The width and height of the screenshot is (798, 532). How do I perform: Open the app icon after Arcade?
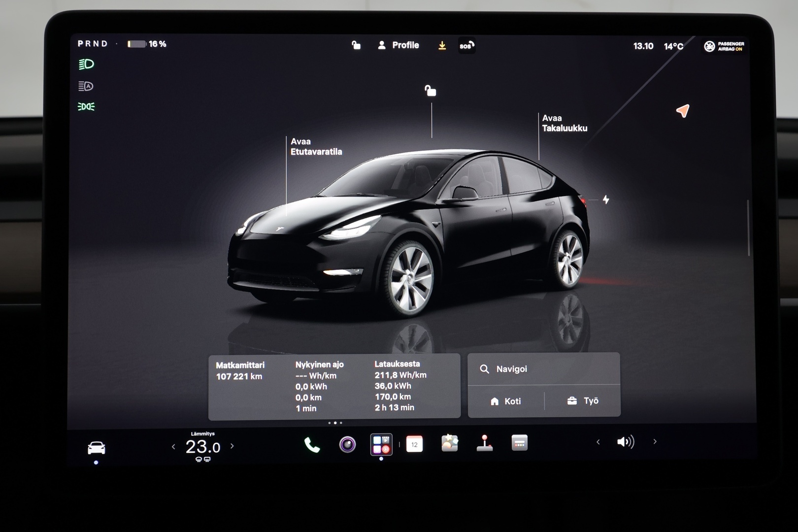(x=519, y=443)
